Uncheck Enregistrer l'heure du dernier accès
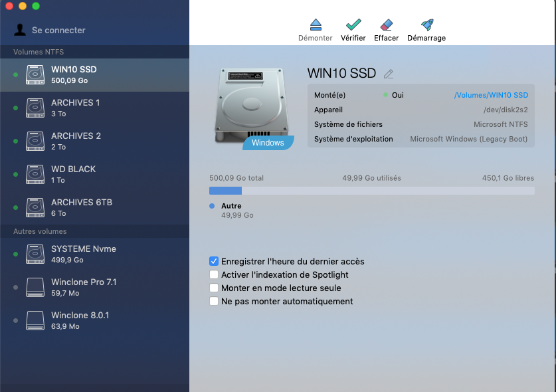Image resolution: width=556 pixels, height=392 pixels. (214, 261)
